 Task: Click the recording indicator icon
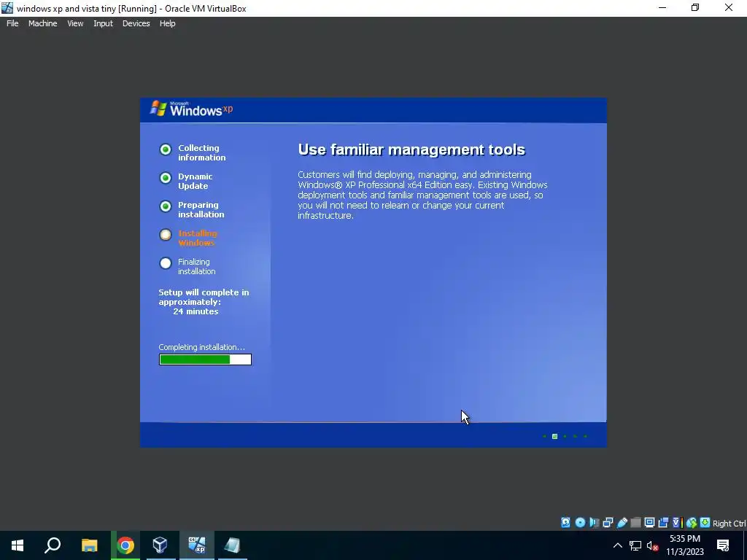click(x=663, y=523)
